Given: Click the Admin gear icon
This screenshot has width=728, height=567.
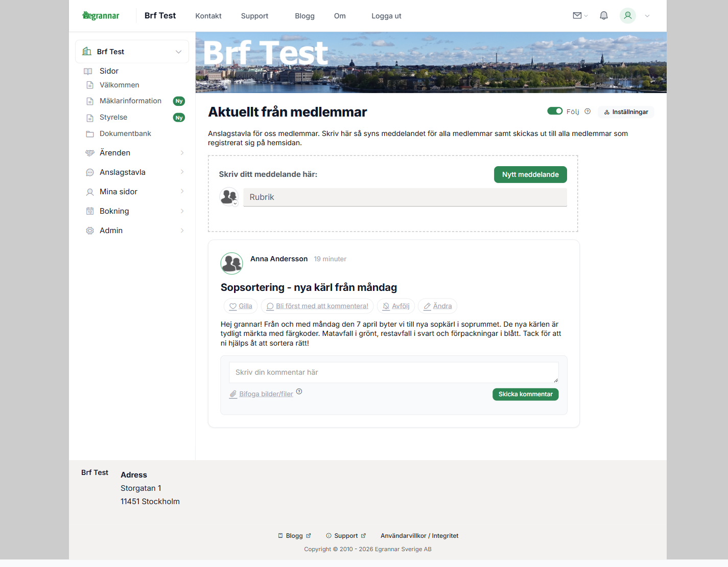Looking at the screenshot, I should [x=90, y=231].
